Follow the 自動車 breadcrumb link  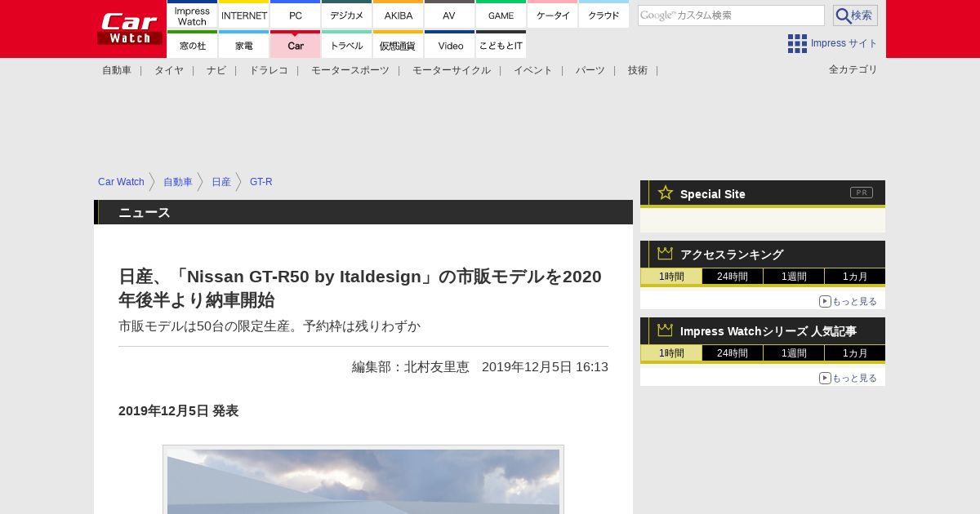click(178, 182)
